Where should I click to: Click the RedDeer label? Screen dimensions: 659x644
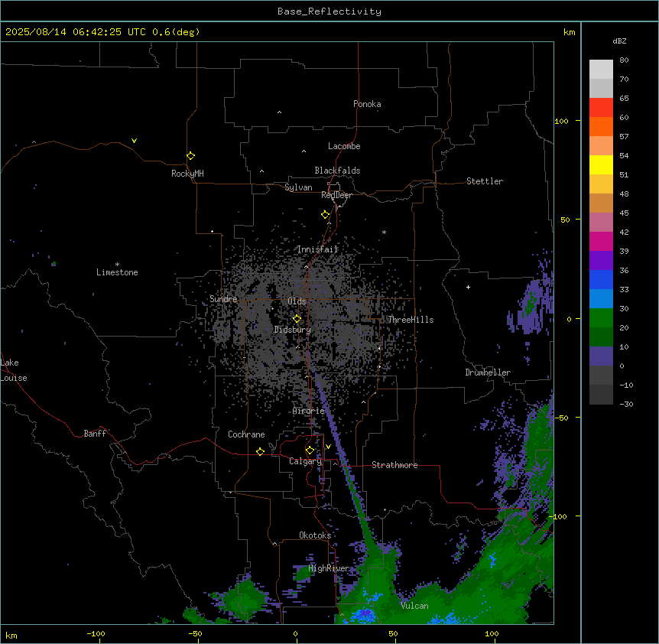click(336, 195)
